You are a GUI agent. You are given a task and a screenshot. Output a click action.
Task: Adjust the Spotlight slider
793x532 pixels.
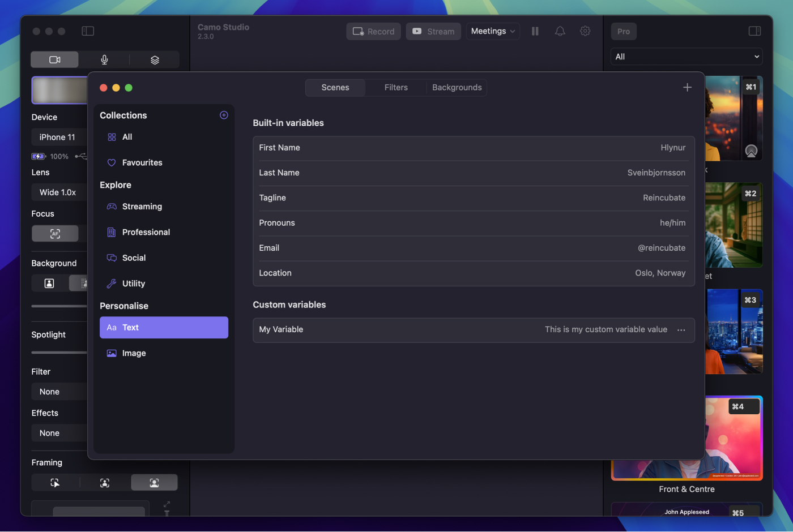click(x=59, y=353)
